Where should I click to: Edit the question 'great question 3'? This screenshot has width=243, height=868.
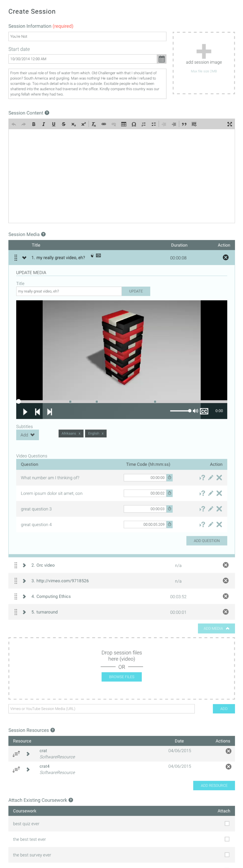(211, 509)
